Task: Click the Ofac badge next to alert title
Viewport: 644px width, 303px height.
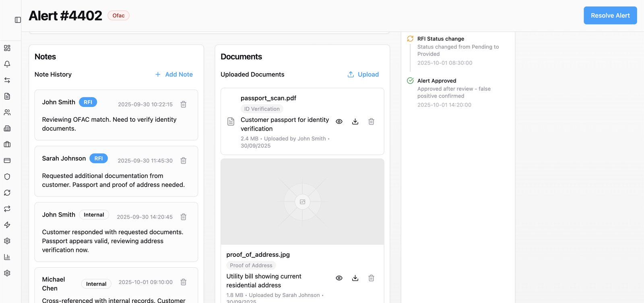Action: pos(118,16)
